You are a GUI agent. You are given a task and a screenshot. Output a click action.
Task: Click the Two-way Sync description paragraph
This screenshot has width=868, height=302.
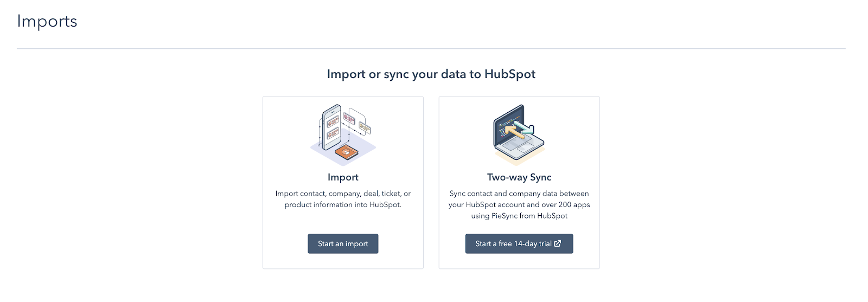point(519,204)
